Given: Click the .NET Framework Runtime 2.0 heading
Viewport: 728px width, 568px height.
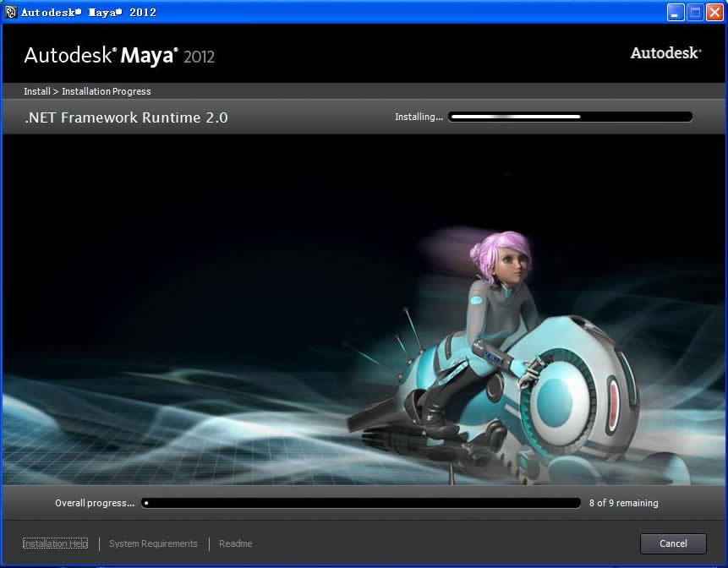Looking at the screenshot, I should pyautogui.click(x=126, y=117).
